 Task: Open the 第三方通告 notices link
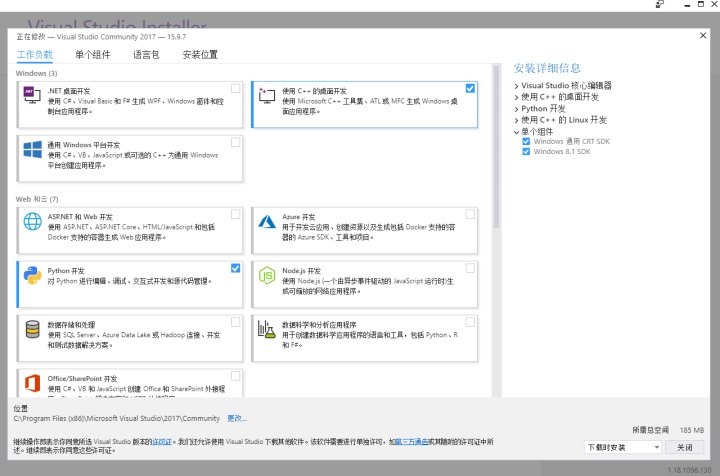pos(411,442)
